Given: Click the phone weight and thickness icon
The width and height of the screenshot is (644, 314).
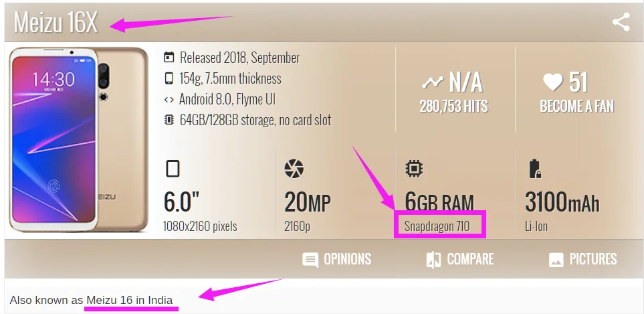Looking at the screenshot, I should tap(169, 78).
